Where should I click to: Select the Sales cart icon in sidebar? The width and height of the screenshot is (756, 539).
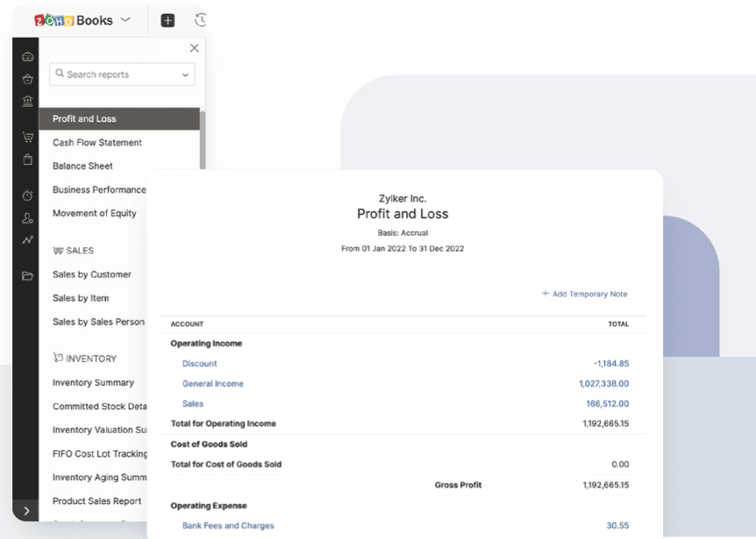[x=27, y=138]
